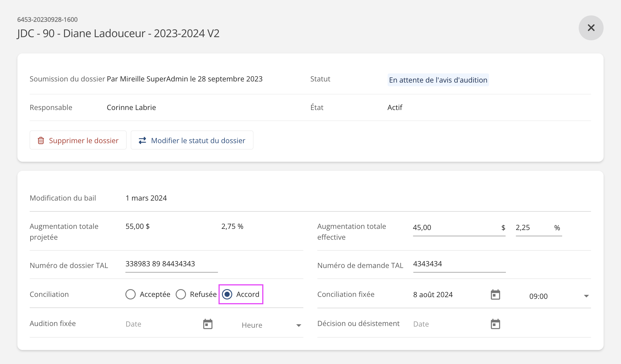Expand the 09:00 conciliation time dropdown
Screen dimensions: 621x364
tap(586, 296)
